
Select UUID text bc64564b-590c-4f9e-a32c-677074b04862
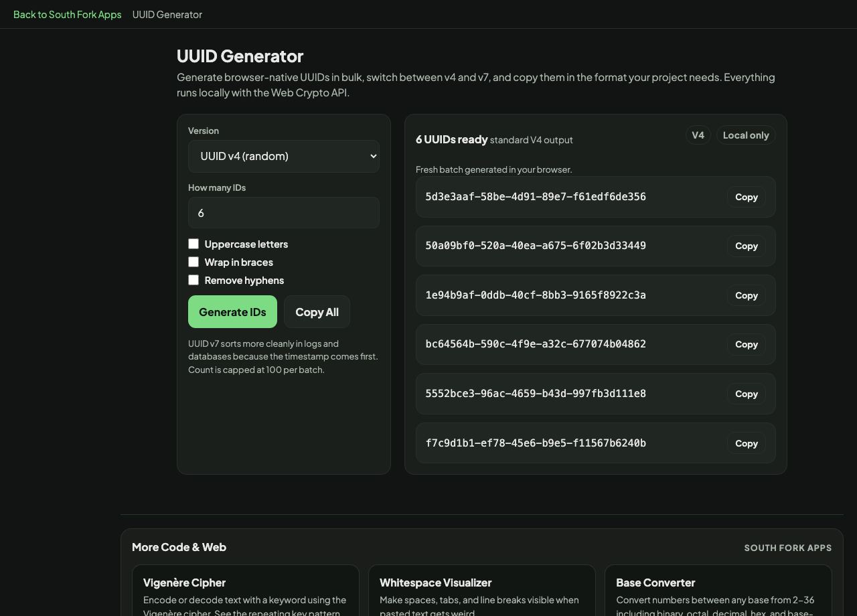click(x=536, y=344)
